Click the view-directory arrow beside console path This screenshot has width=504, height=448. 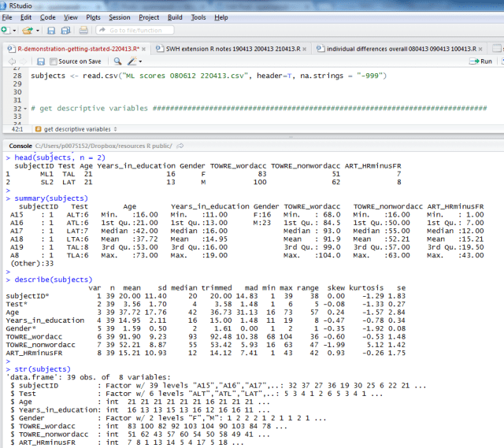point(182,146)
